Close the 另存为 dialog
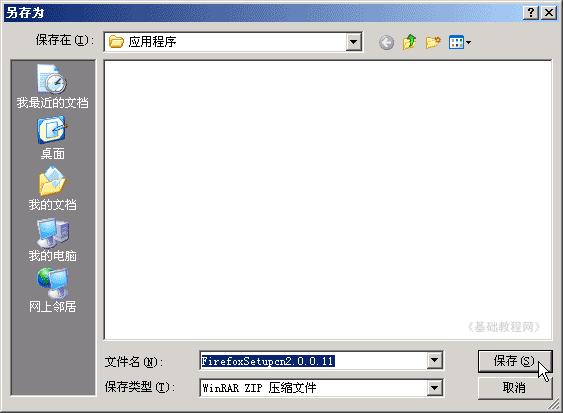The height and width of the screenshot is (413, 563). click(549, 13)
